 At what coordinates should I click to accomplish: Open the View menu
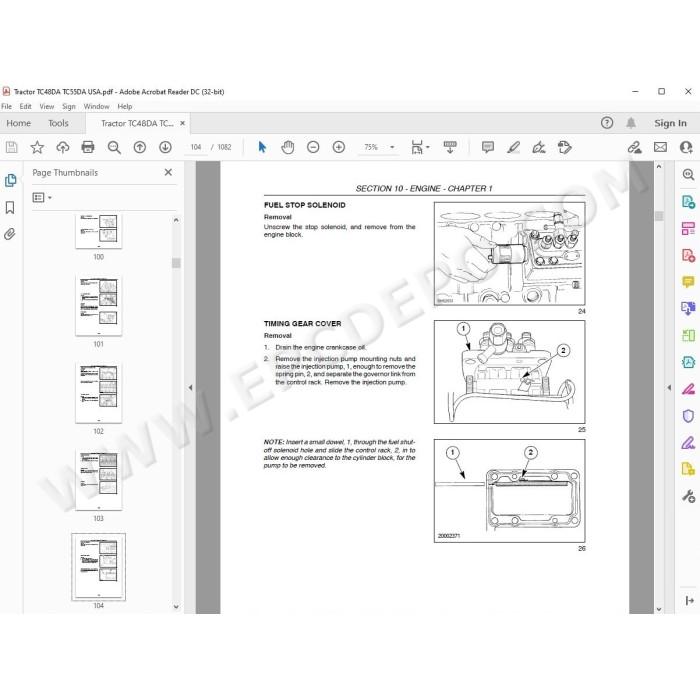46,106
